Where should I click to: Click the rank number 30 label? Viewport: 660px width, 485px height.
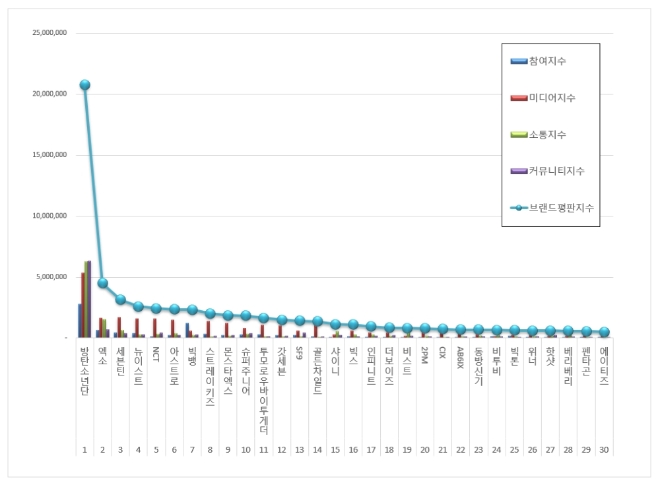tap(604, 451)
